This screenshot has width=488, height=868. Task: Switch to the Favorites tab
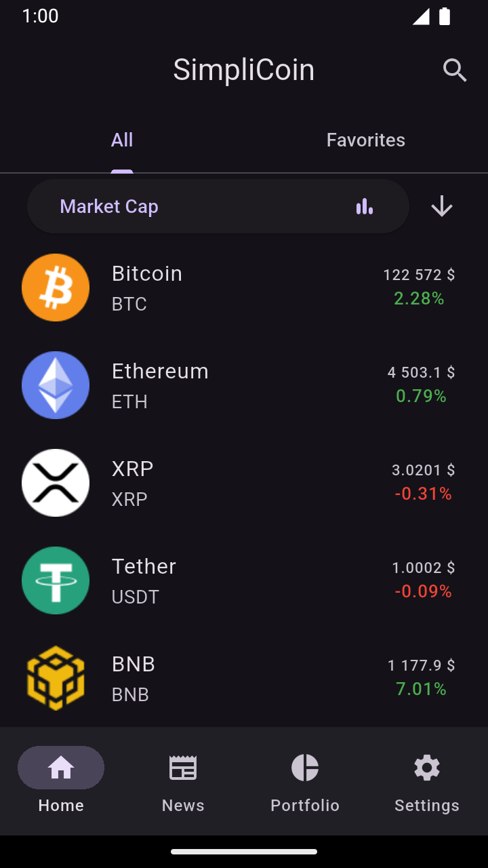click(366, 140)
